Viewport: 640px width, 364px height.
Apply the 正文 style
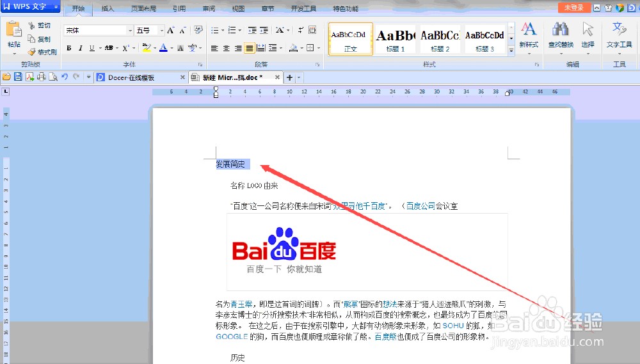351,39
